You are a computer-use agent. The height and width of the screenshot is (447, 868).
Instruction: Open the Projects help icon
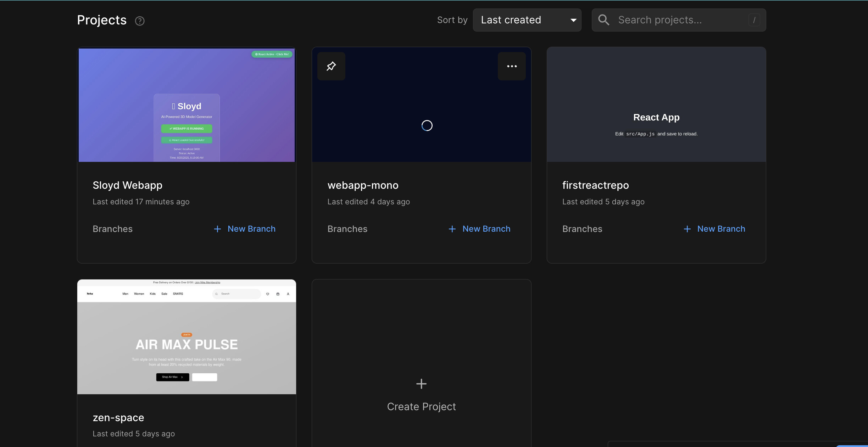pos(140,21)
